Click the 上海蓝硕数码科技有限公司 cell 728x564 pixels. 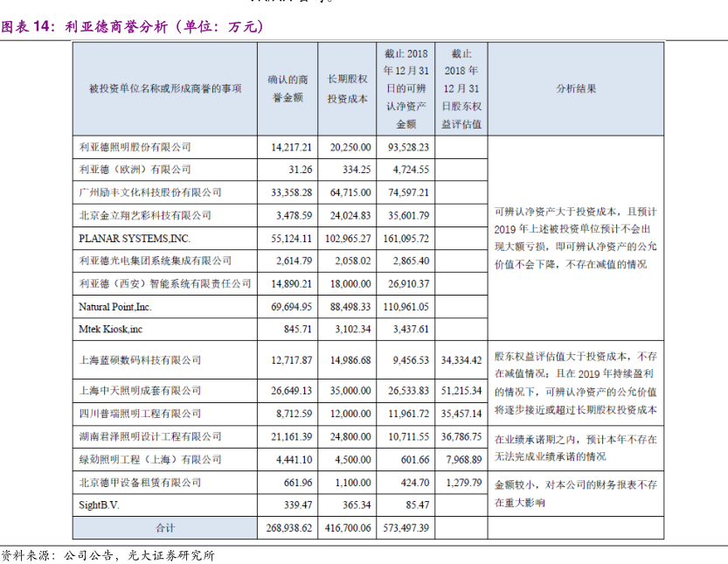140,360
